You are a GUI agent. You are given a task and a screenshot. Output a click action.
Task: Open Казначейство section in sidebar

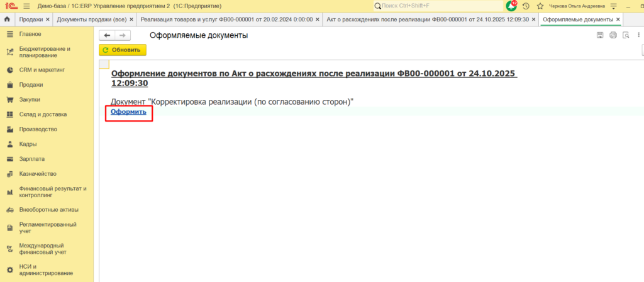pos(47,173)
